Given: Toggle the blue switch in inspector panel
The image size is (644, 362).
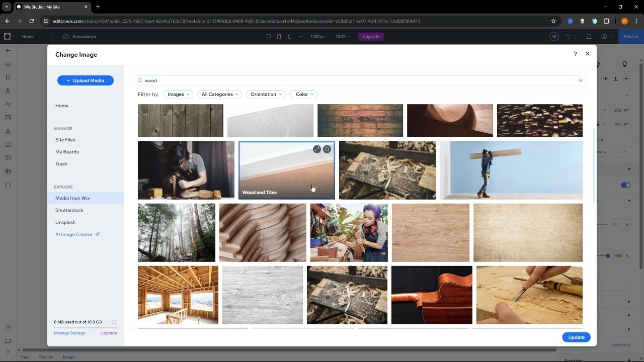Looking at the screenshot, I should 626,185.
